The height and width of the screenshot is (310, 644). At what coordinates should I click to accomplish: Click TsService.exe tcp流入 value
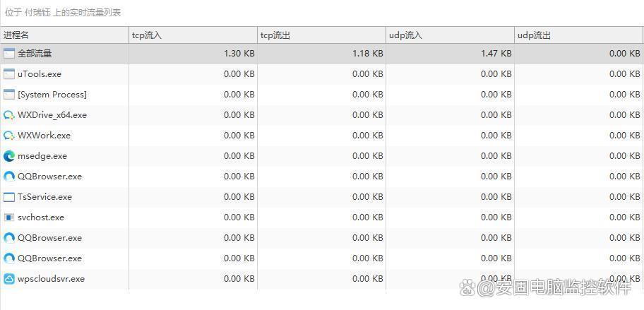pos(239,197)
